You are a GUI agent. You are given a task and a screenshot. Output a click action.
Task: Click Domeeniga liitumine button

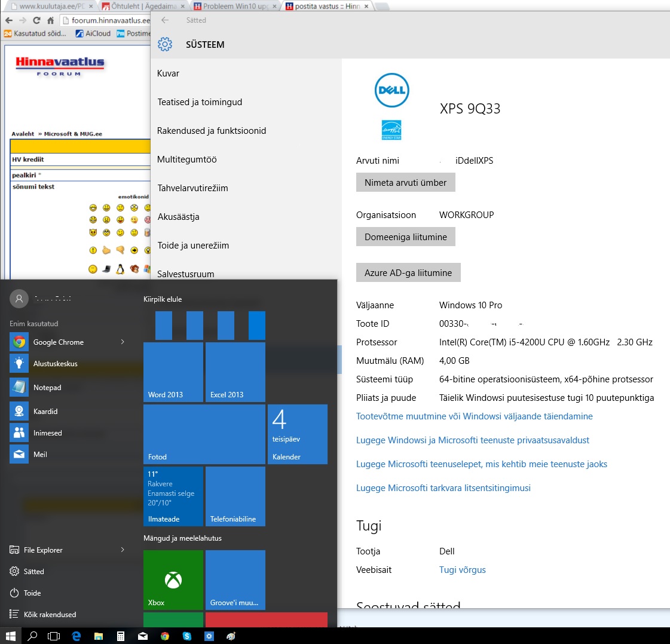click(405, 237)
